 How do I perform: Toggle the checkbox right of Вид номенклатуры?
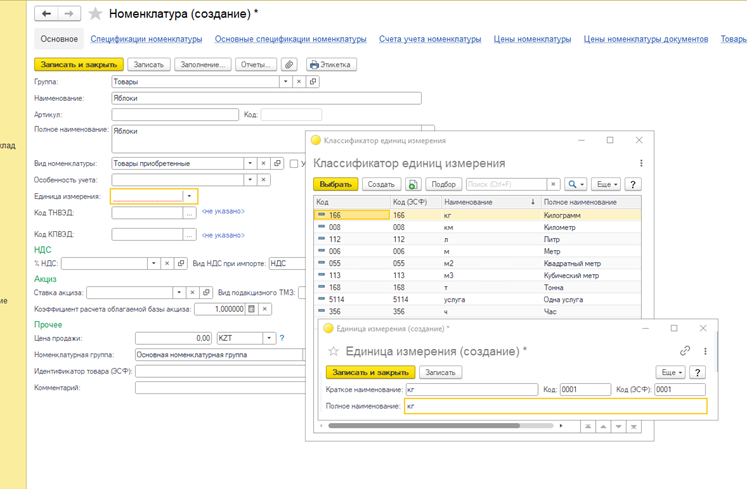[293, 163]
